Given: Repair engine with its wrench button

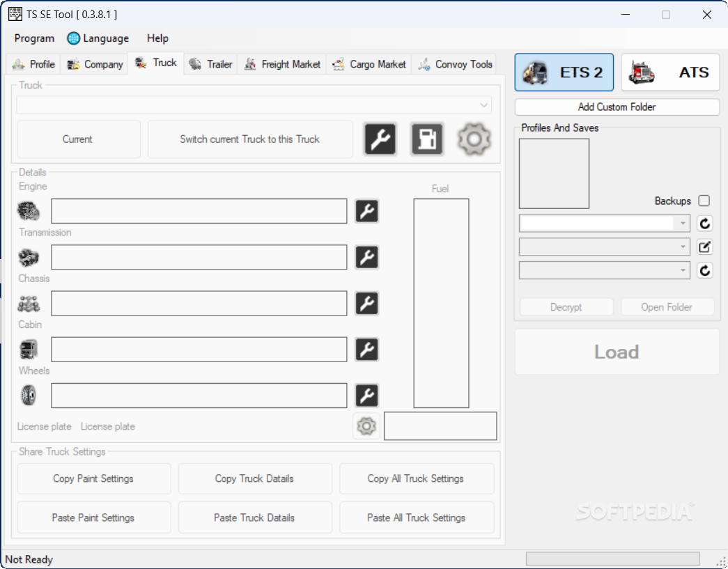Looking at the screenshot, I should point(366,211).
